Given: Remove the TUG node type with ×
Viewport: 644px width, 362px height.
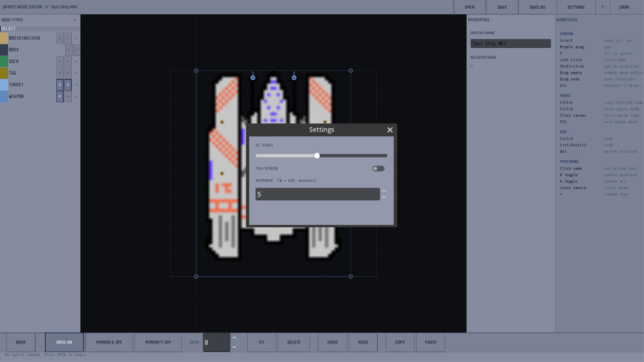Looking at the screenshot, I should 76,73.
